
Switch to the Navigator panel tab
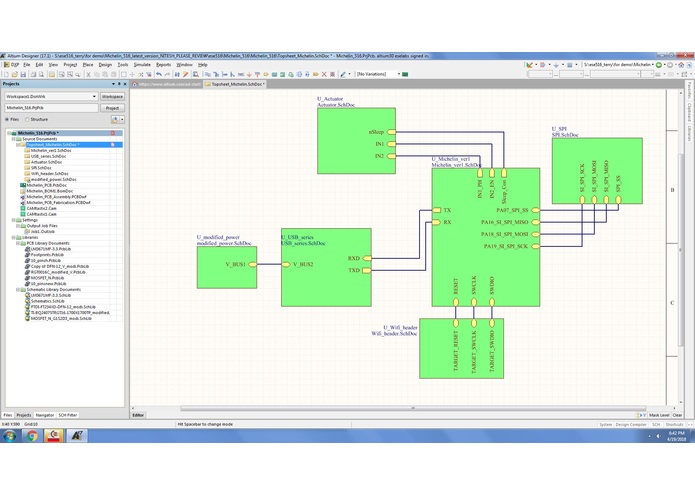coord(45,415)
